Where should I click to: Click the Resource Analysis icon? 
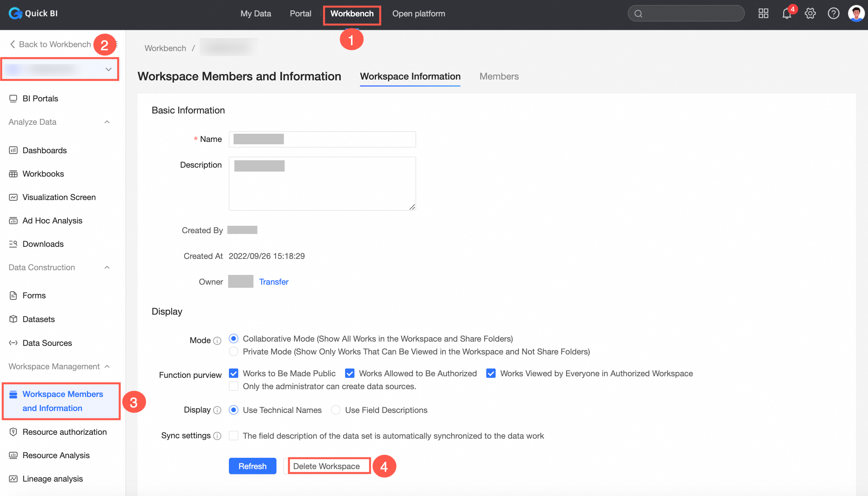13,455
